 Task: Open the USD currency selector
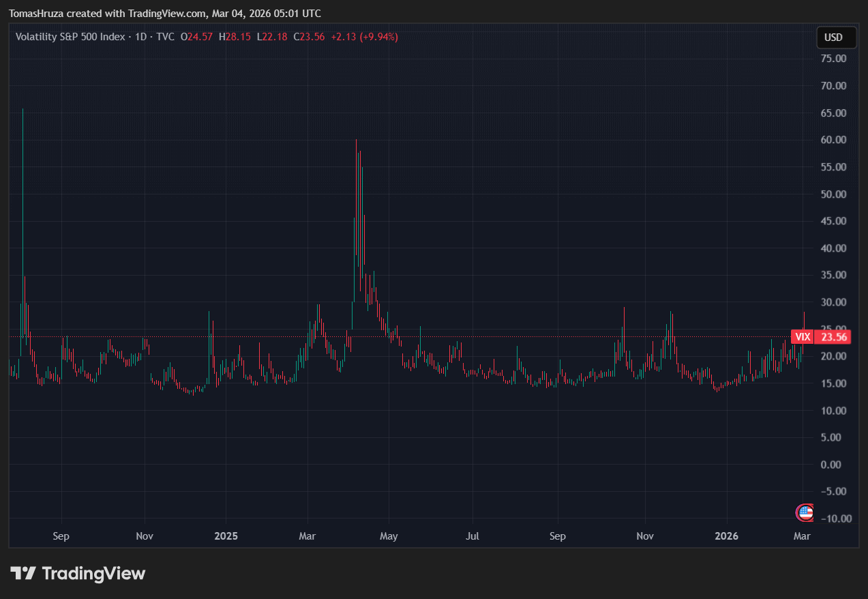click(836, 38)
